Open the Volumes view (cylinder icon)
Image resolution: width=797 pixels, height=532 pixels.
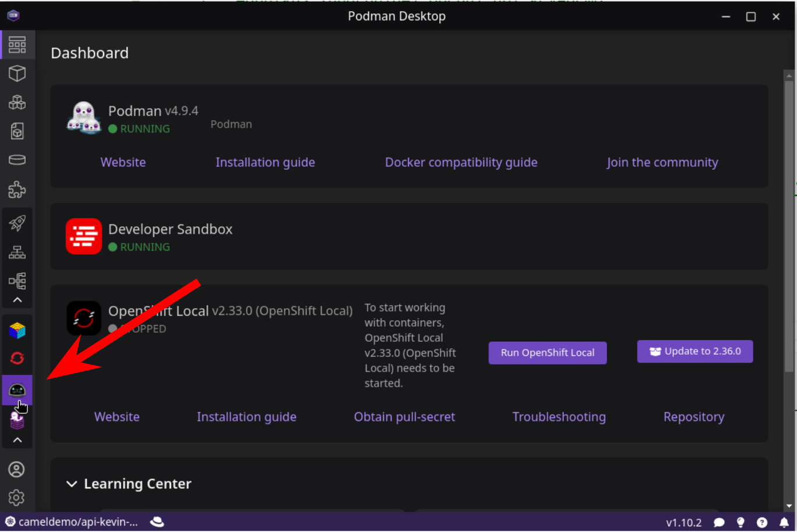(17, 160)
